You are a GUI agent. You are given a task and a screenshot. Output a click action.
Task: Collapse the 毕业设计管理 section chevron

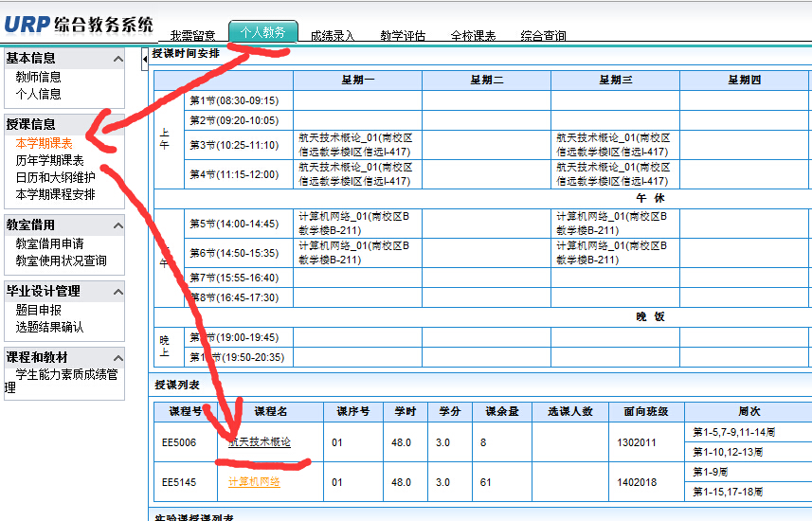point(117,292)
